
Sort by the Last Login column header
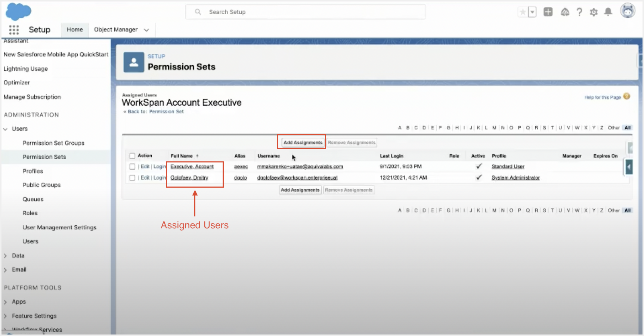(391, 156)
